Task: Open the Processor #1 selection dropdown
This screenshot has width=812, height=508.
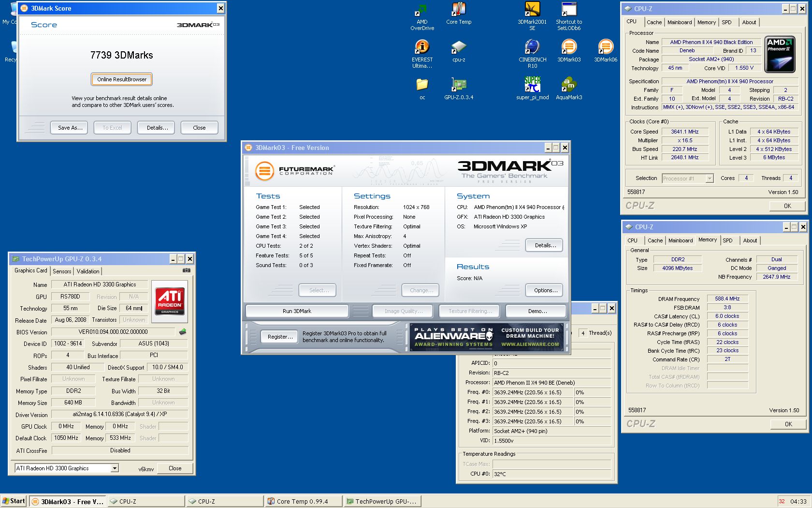Action: [x=710, y=179]
